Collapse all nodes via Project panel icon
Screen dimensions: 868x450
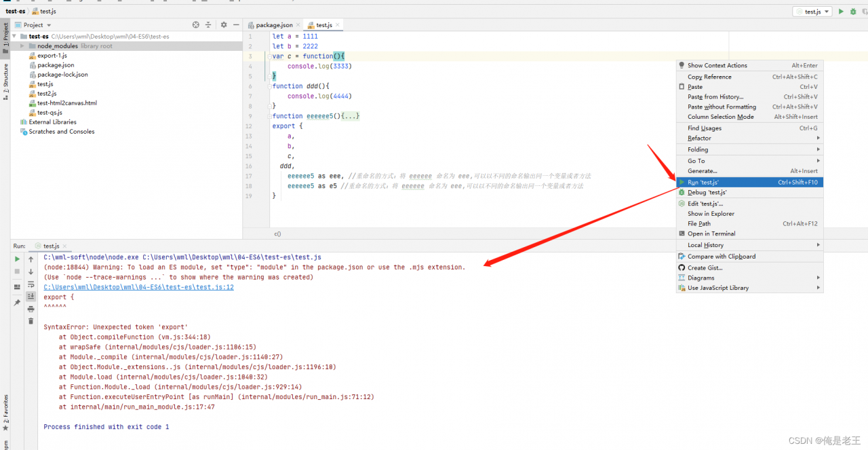[208, 24]
